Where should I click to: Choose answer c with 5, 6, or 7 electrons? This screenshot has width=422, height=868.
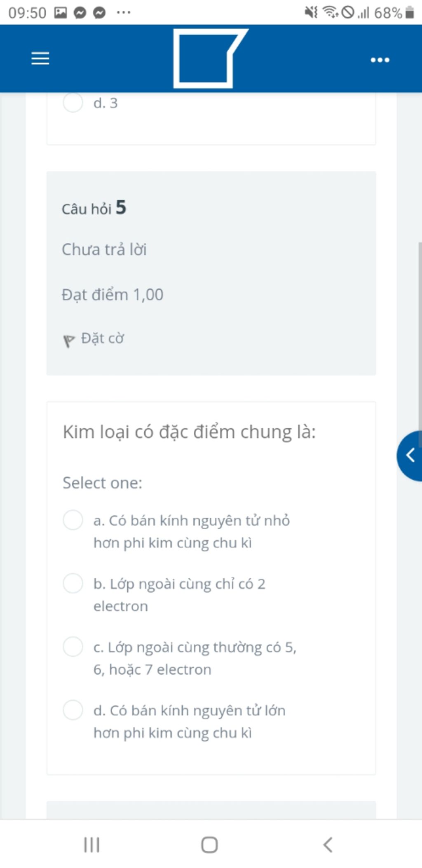click(x=73, y=646)
